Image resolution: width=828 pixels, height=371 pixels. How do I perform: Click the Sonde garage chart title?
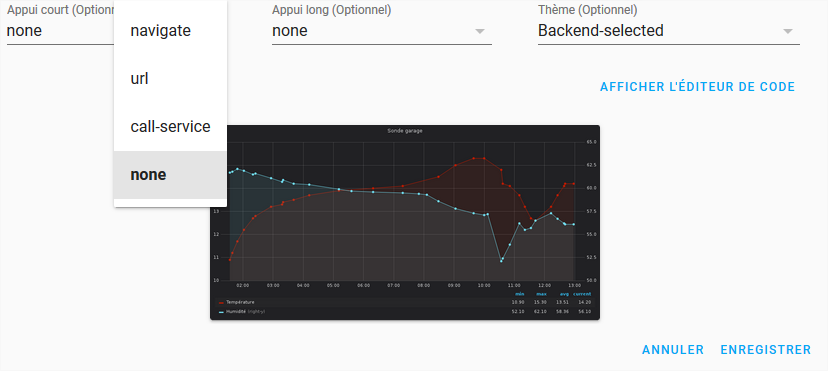tap(405, 131)
